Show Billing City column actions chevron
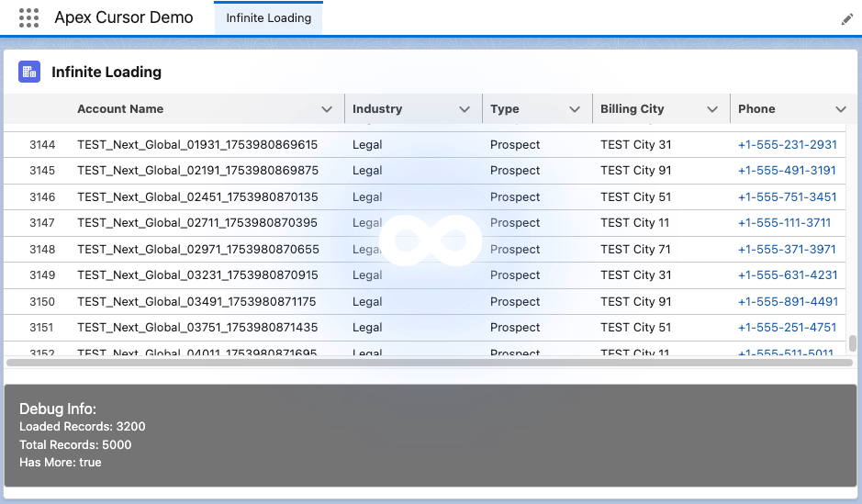The image size is (862, 504). pos(712,109)
